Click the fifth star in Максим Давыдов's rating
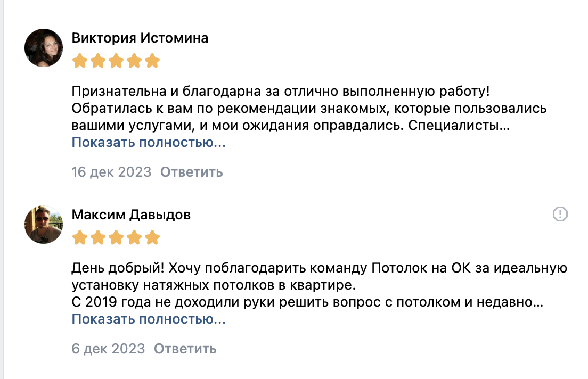The height and width of the screenshot is (379, 588). point(152,237)
